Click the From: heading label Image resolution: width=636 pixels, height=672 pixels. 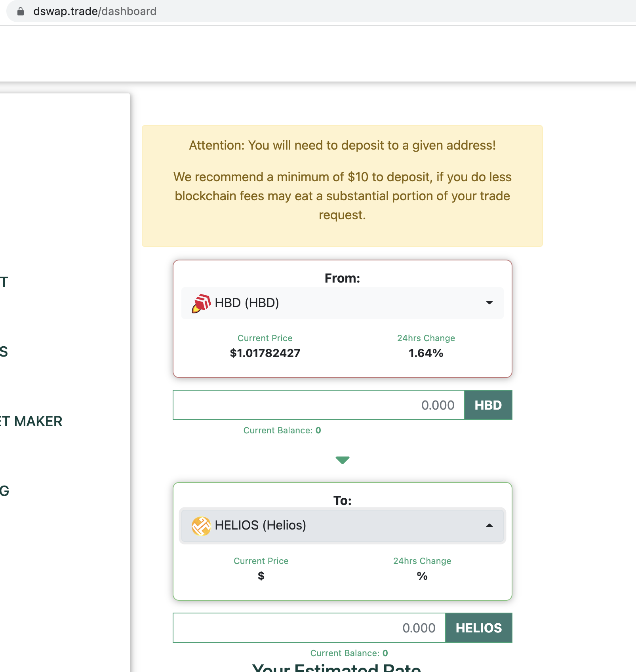pyautogui.click(x=342, y=278)
